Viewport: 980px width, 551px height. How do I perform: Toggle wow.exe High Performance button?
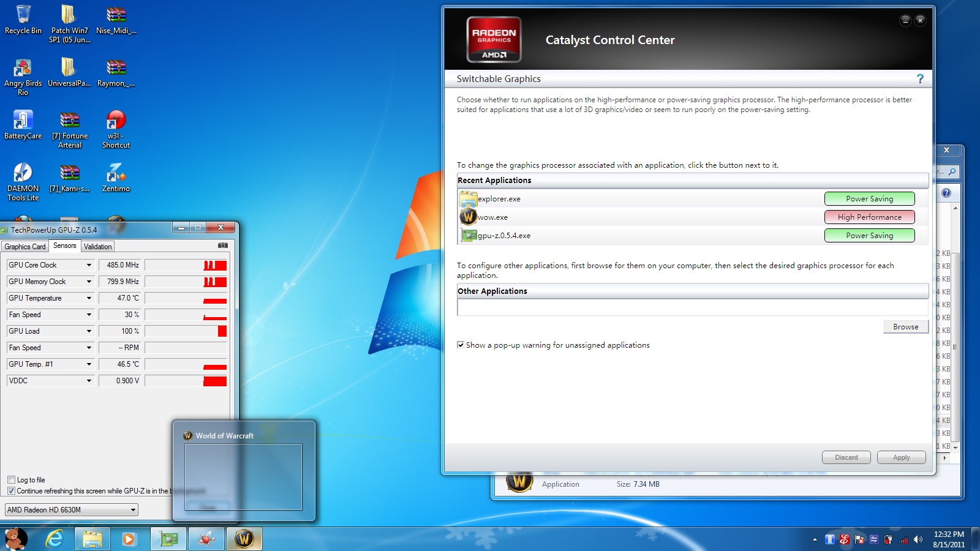point(869,217)
